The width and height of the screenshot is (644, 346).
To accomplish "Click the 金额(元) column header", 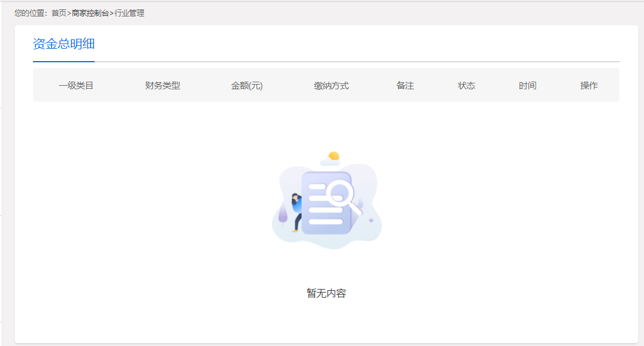I will (x=247, y=85).
